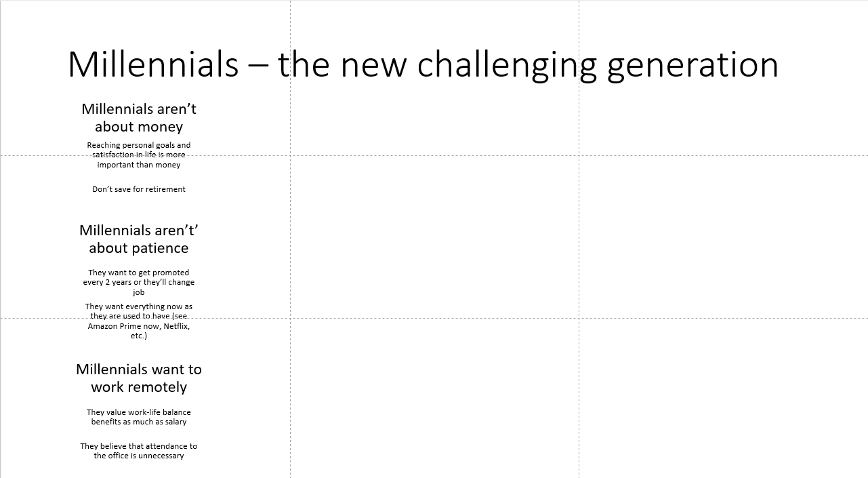This screenshot has height=478, width=868.
Task: Select the 'Don't save for retirement' text
Action: pos(139,189)
